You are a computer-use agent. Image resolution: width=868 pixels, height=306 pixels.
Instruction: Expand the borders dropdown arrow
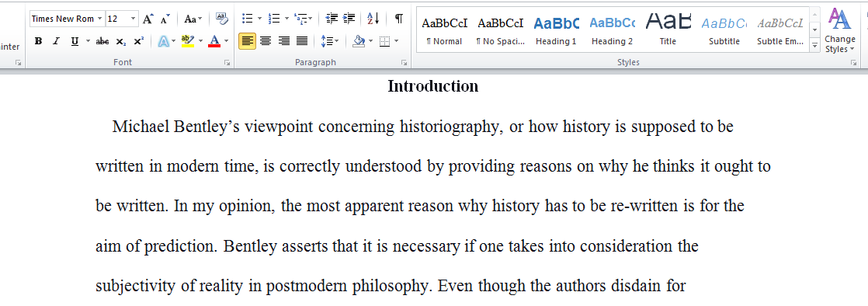(397, 41)
